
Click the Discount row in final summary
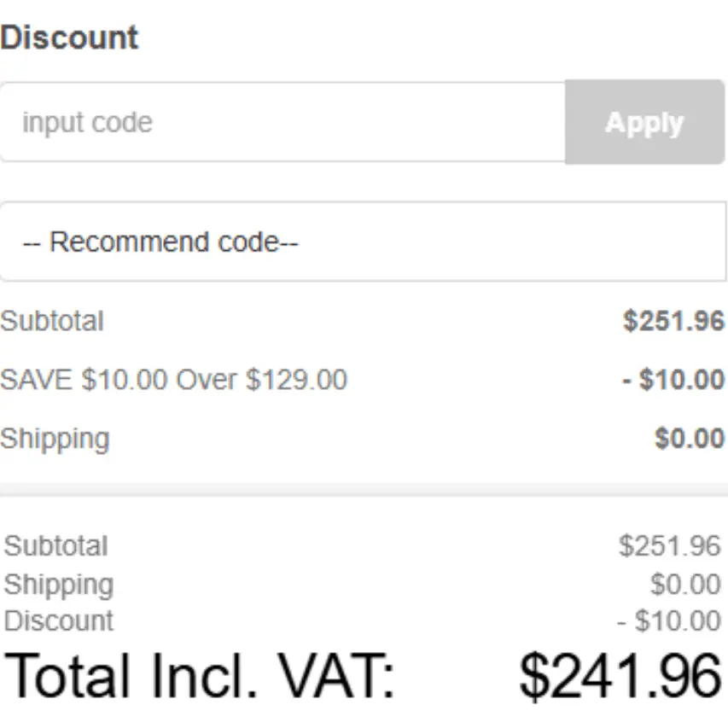[57, 621]
